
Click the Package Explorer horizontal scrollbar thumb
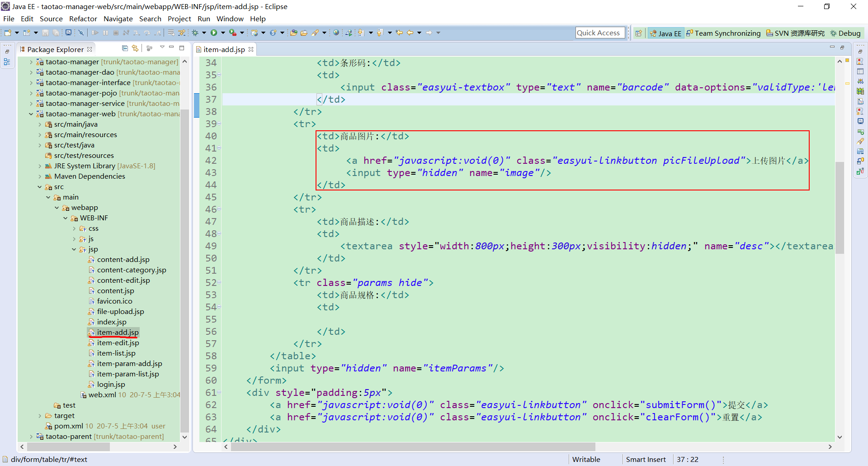click(x=68, y=447)
